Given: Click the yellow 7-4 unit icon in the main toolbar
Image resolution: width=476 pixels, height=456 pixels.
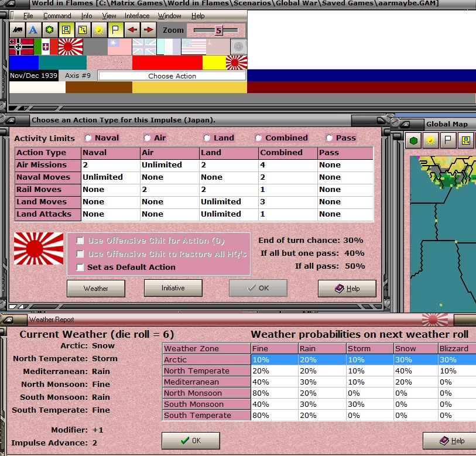Looking at the screenshot, I should [66, 30].
